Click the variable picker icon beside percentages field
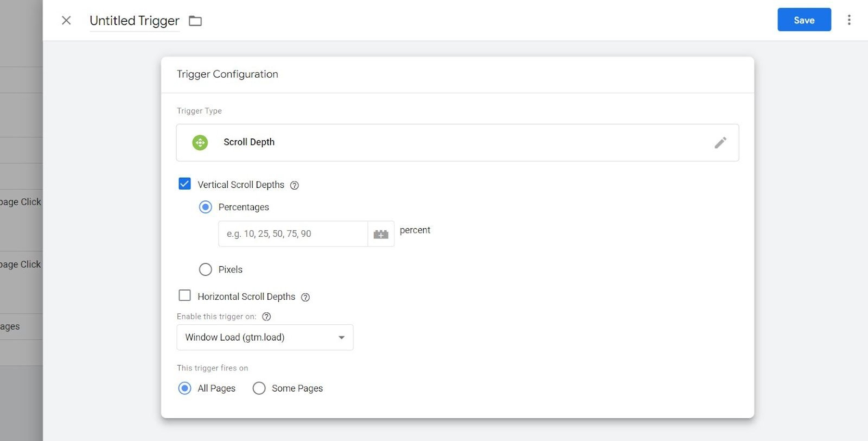 [381, 234]
